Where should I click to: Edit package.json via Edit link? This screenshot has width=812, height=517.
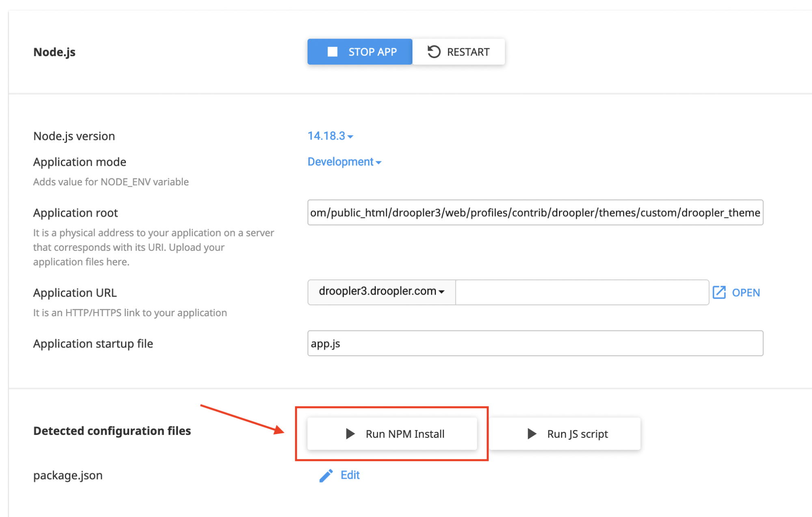[x=350, y=475]
